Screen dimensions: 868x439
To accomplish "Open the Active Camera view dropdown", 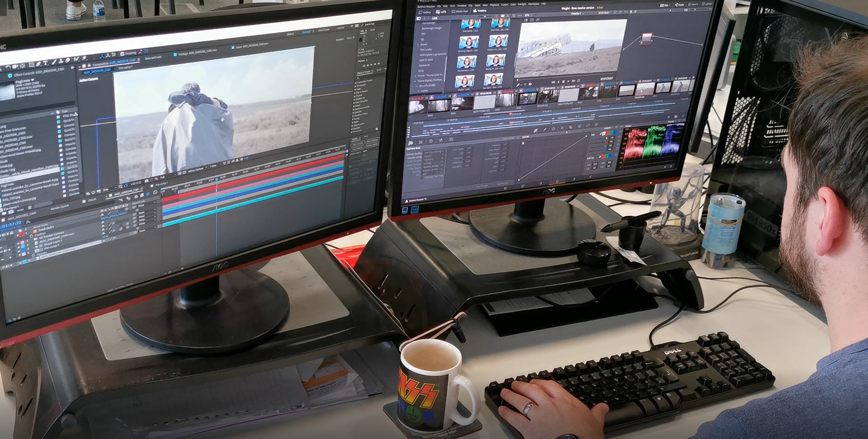I will click(196, 171).
